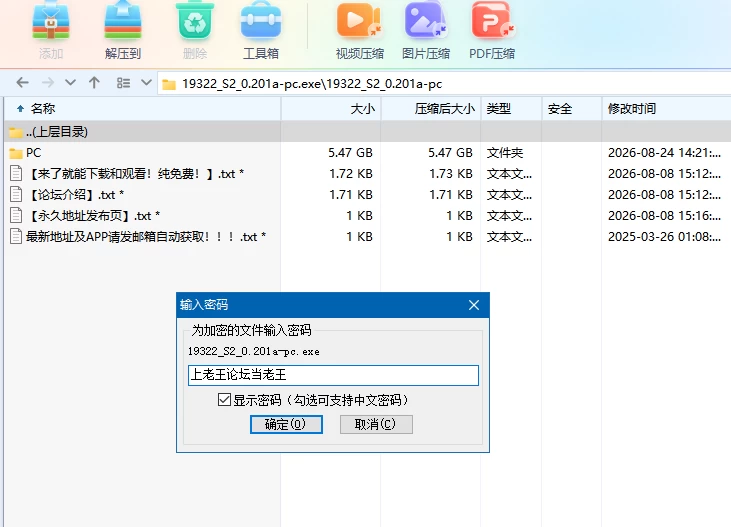The height and width of the screenshot is (527, 731).
Task: Confirm the password with 确定(O)
Action: [x=286, y=424]
